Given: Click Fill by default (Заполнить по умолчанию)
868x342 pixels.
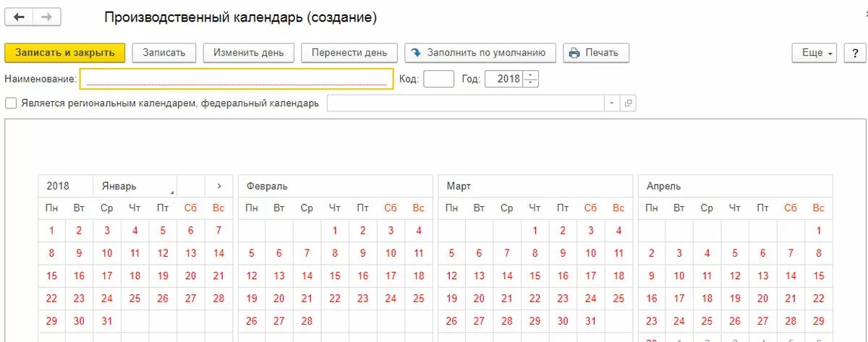Looking at the screenshot, I should (x=480, y=53).
